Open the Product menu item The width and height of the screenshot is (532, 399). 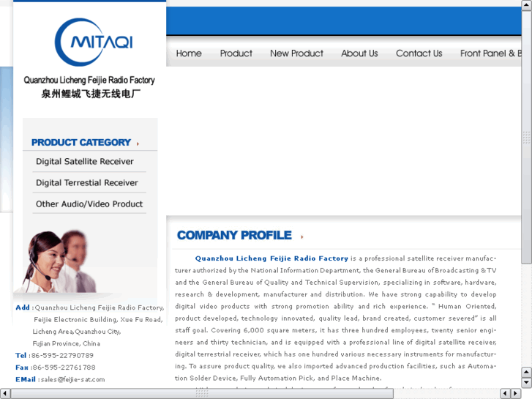tap(236, 53)
